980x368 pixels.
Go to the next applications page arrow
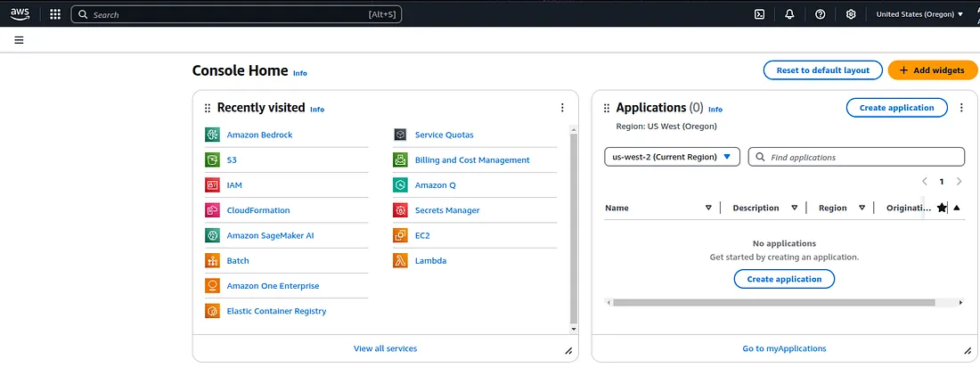pos(959,181)
